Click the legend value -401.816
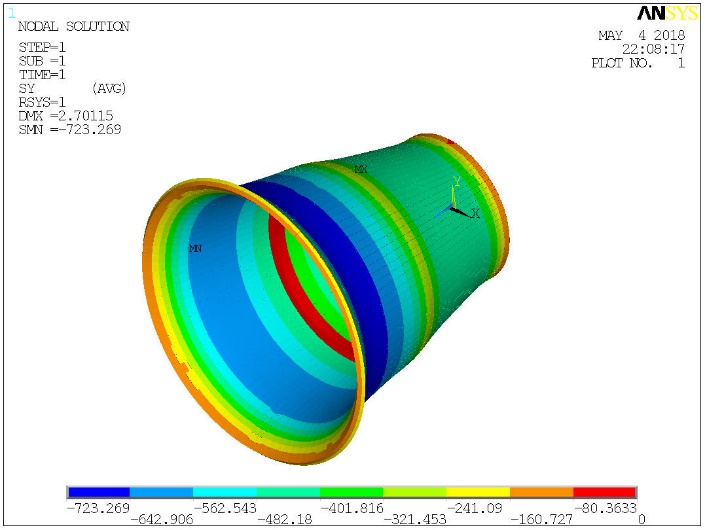Viewport: 705px width, 530px height. click(352, 508)
